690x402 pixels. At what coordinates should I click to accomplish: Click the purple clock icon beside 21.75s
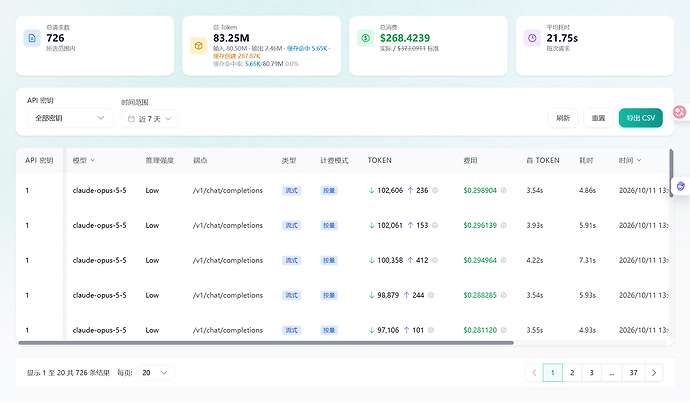(x=532, y=38)
